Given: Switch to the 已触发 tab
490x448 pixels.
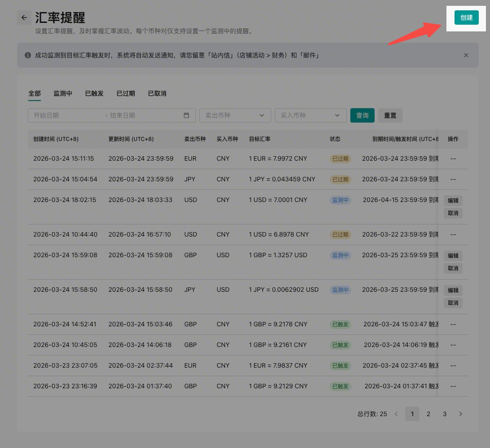Looking at the screenshot, I should click(94, 93).
